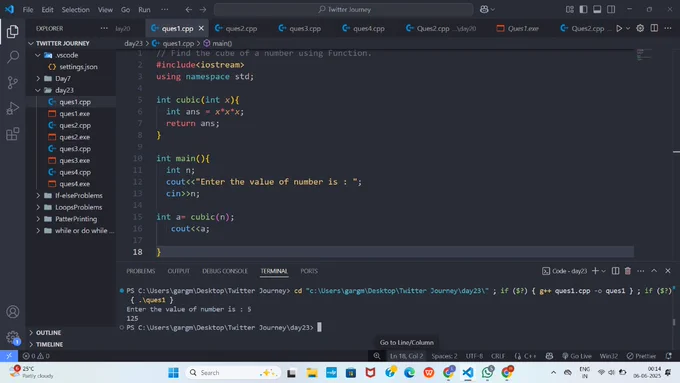Change CRLF end of line sequence

click(498, 356)
